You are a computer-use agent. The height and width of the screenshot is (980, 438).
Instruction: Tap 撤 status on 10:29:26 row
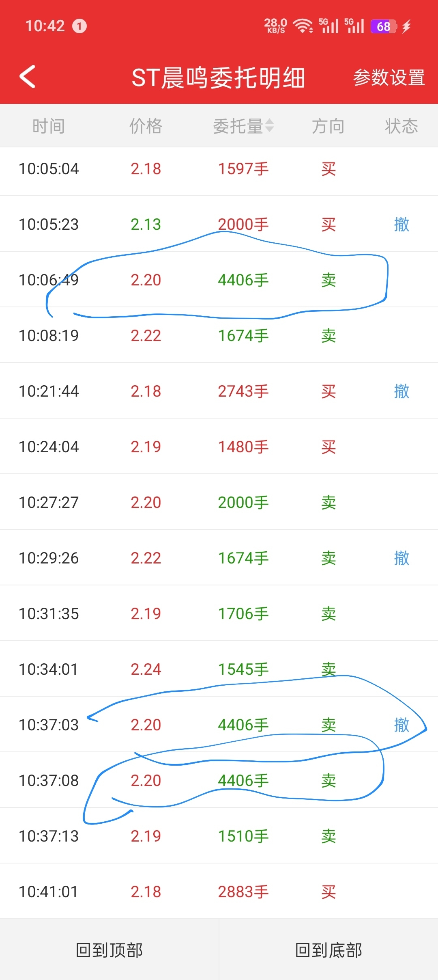coord(401,558)
